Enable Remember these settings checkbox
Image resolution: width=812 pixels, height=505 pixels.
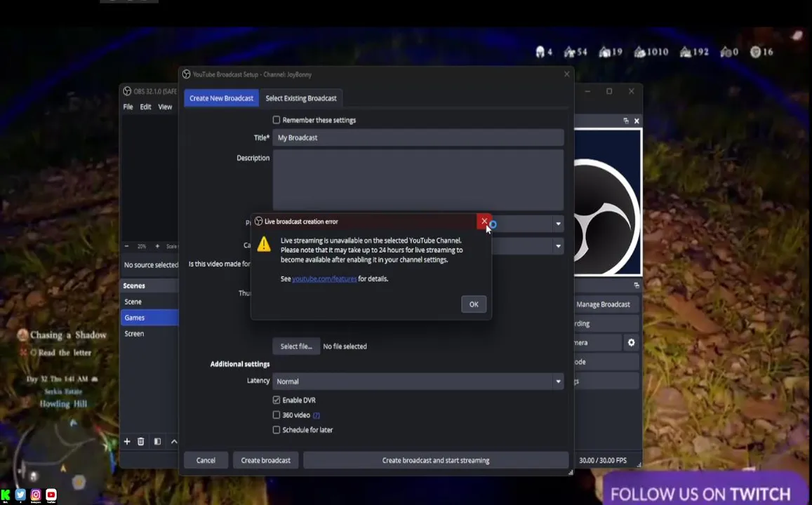point(277,120)
